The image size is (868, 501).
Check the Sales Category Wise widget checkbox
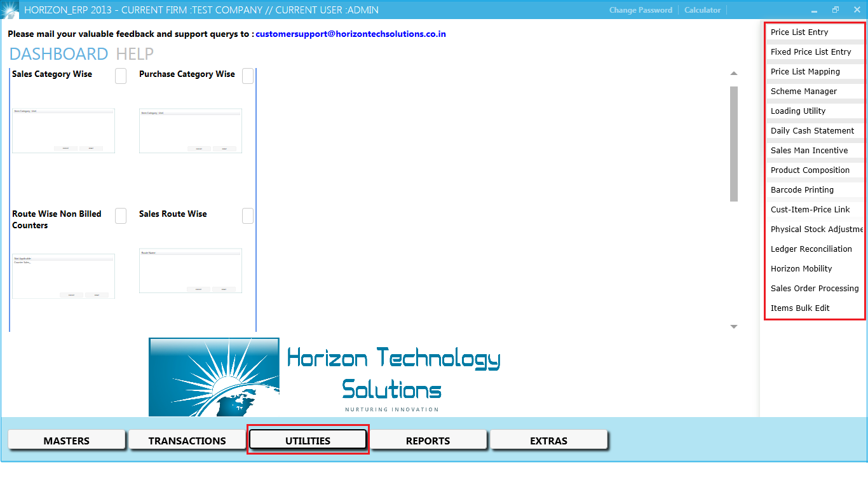pos(120,75)
